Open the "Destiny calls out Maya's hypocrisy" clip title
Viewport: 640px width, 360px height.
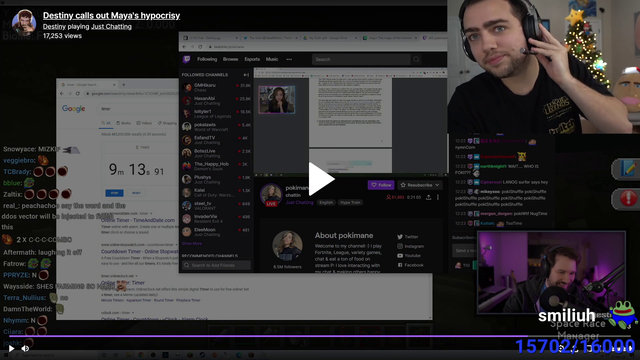[111, 16]
